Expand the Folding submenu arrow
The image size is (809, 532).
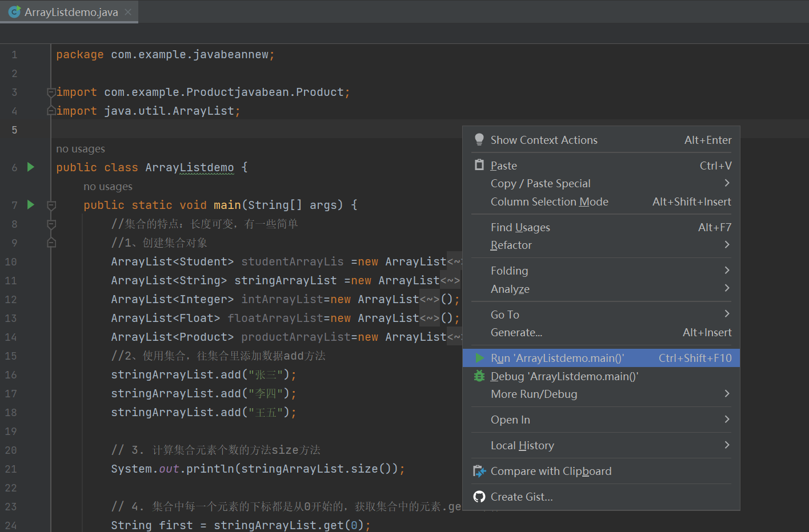(727, 270)
